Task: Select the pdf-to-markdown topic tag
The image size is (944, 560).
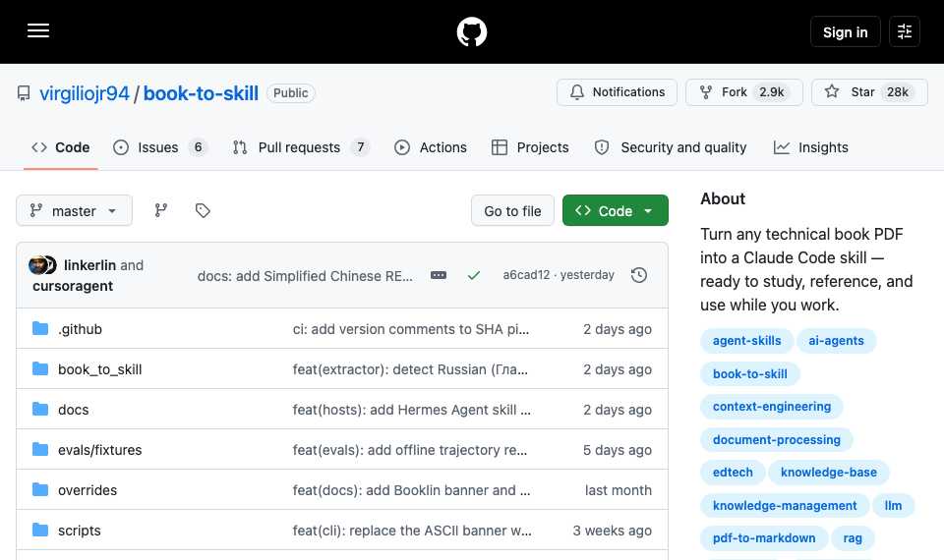Action: [764, 537]
